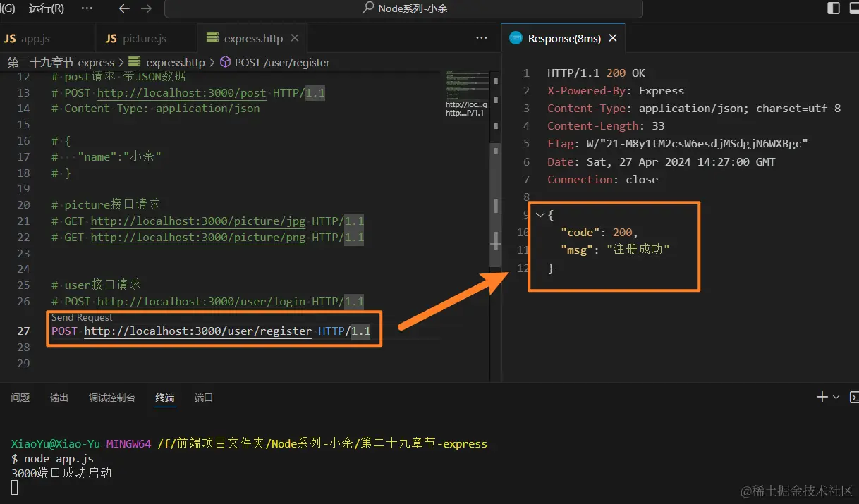
Task: Switch to the 问题 panel tab
Action: tap(20, 398)
